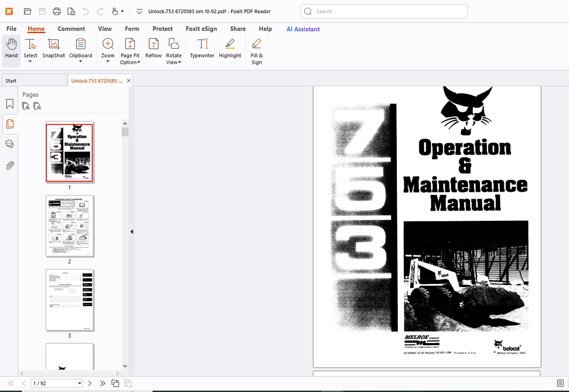Click the Undo button
This screenshot has height=392, width=569.
click(x=85, y=11)
